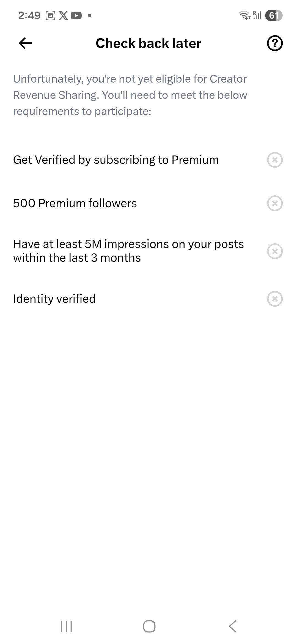Tap the 'Check back later' title
The width and height of the screenshot is (297, 644).
pos(148,43)
